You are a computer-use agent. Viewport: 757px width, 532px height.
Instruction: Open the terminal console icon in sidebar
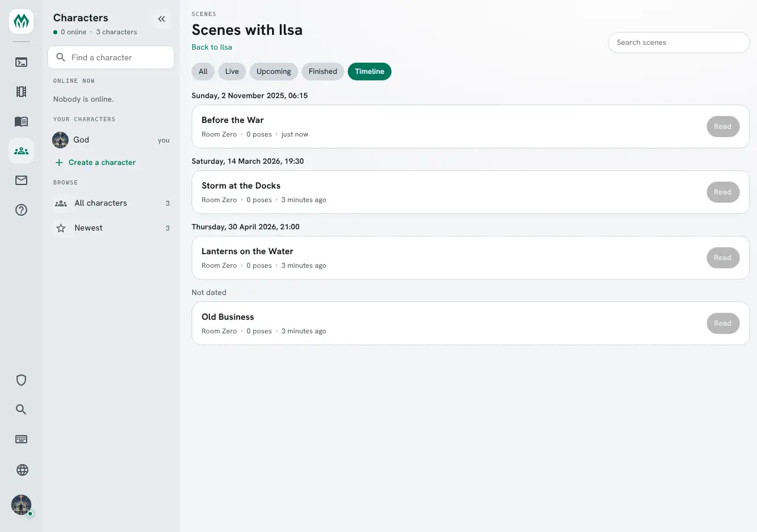click(21, 62)
